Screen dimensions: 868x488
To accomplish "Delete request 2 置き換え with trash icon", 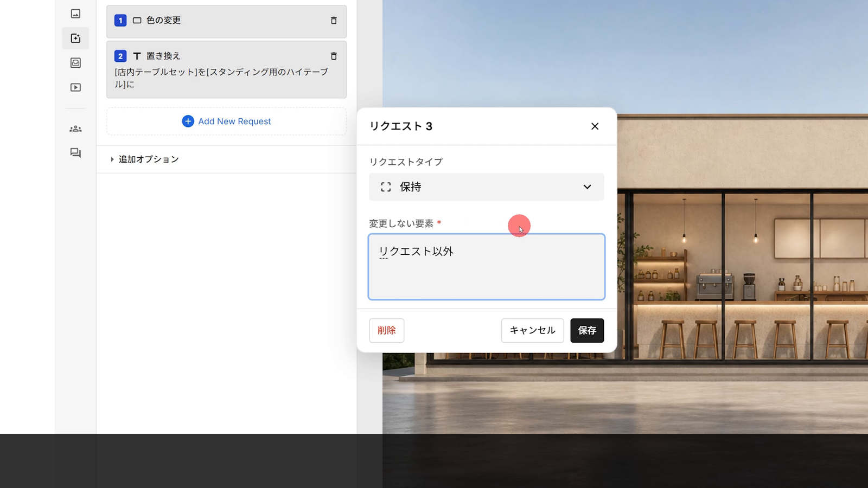I will coord(334,56).
